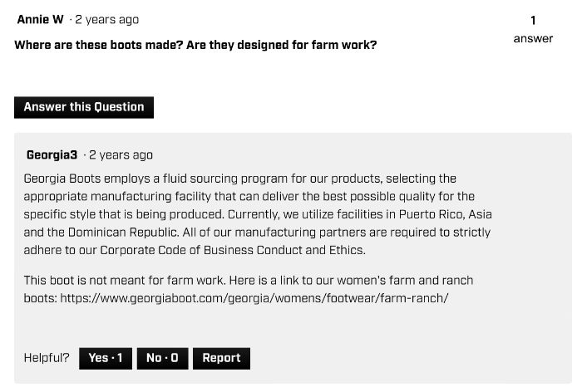Click the sentence 'This boot is not meant for farm work'
582x392 pixels.
[x=125, y=281]
